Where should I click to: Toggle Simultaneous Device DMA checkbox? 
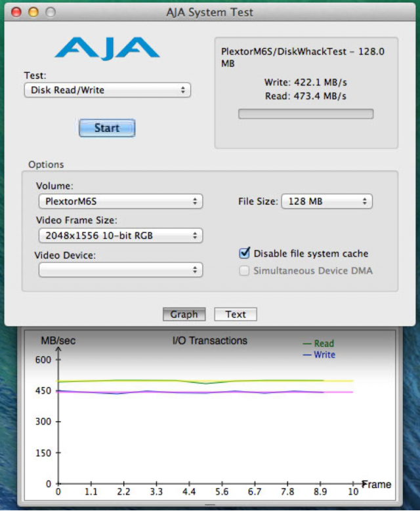point(244,270)
